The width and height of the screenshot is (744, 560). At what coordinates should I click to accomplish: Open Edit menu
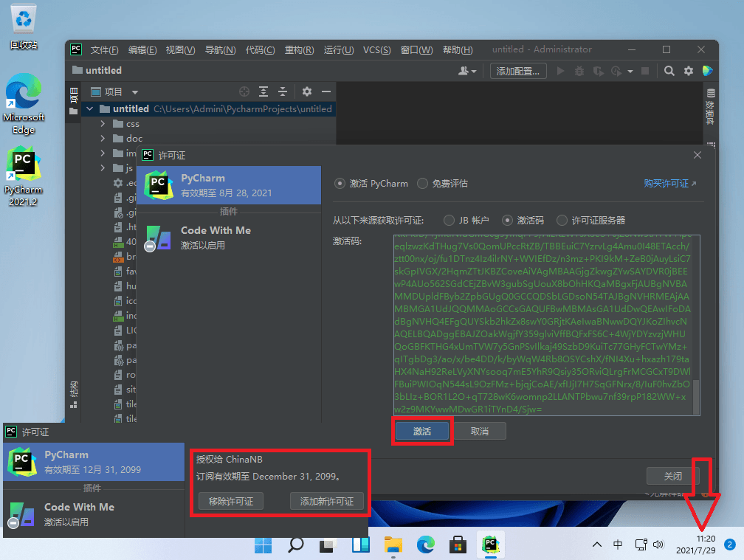[x=142, y=49]
